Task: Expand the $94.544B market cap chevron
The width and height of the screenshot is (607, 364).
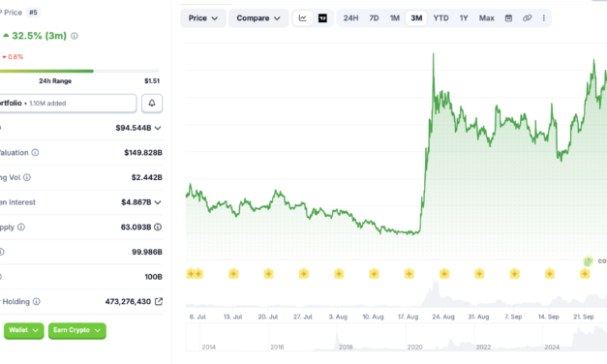Action: coord(158,128)
